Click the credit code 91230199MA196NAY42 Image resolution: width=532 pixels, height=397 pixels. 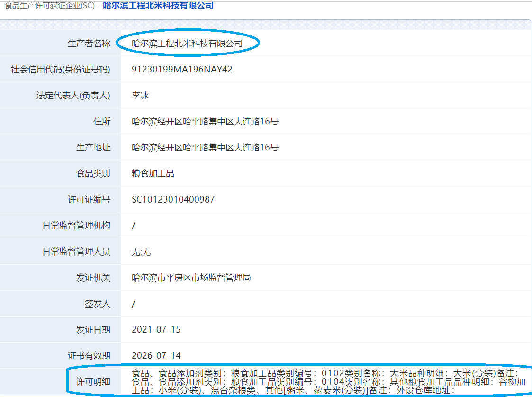coord(182,69)
